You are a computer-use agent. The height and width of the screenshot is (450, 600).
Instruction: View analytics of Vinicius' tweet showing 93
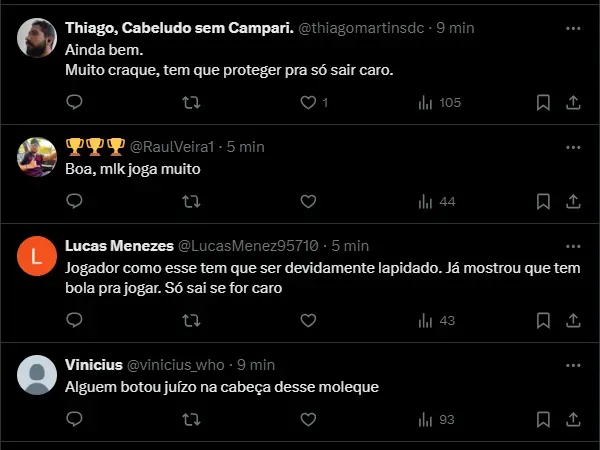(x=436, y=419)
